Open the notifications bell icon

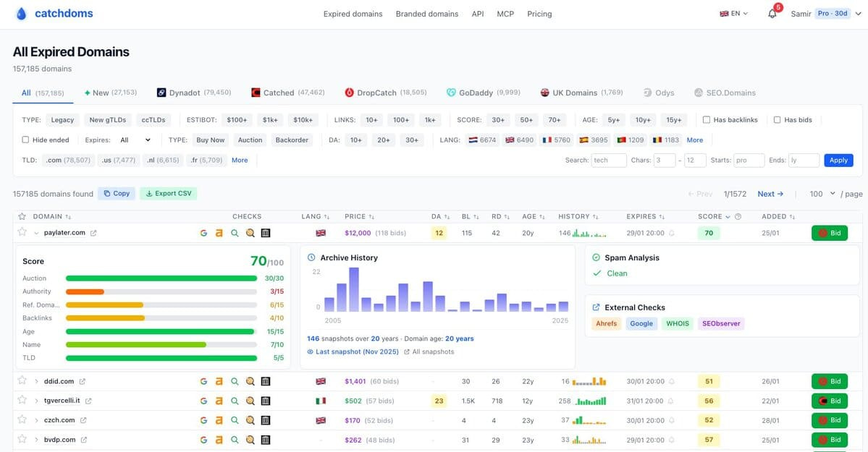[x=772, y=14]
